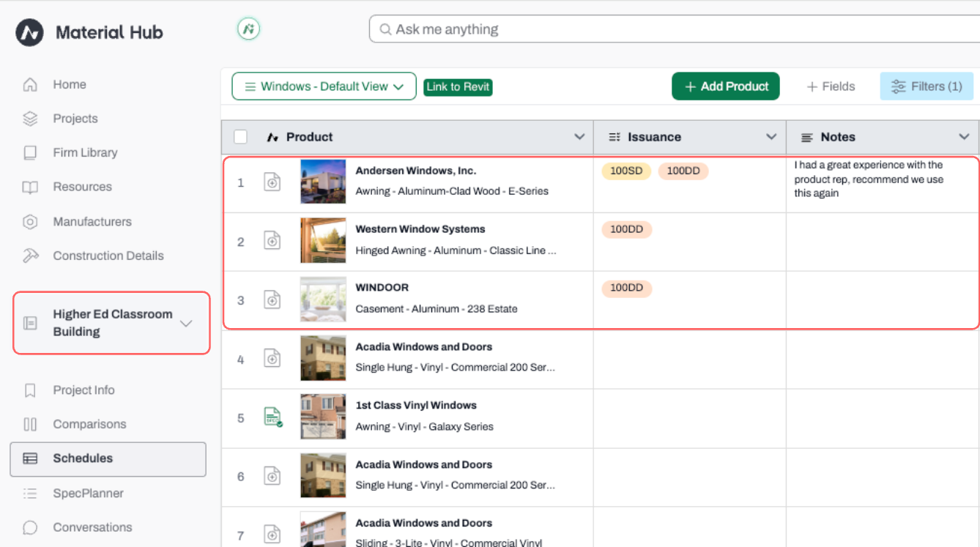Click the Link to Revit button
This screenshot has height=547, width=980.
(458, 86)
